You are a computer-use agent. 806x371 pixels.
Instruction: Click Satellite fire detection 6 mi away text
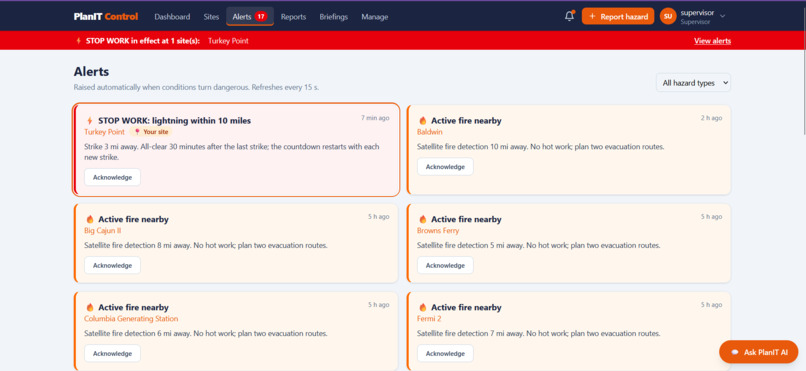[206, 333]
